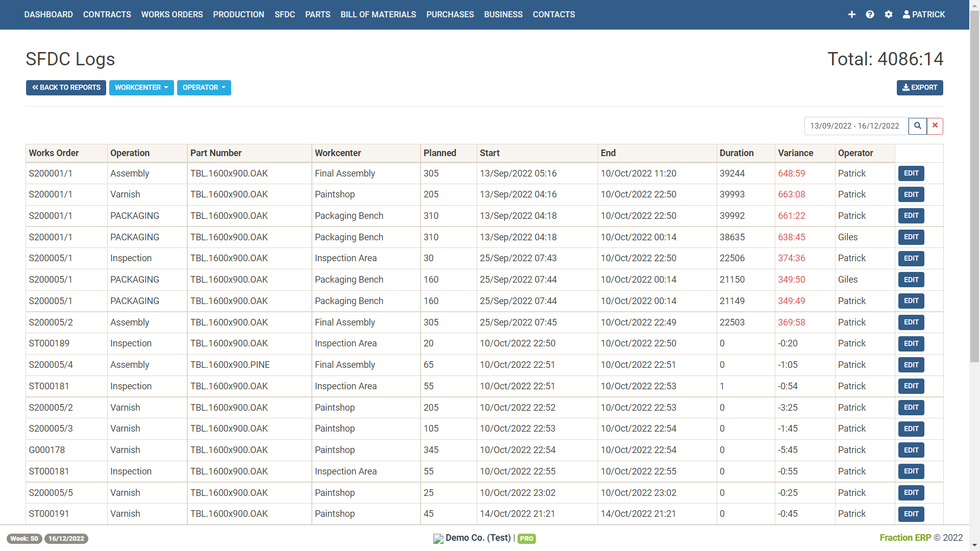Open the settings gear icon
The width and height of the screenshot is (980, 551).
889,15
